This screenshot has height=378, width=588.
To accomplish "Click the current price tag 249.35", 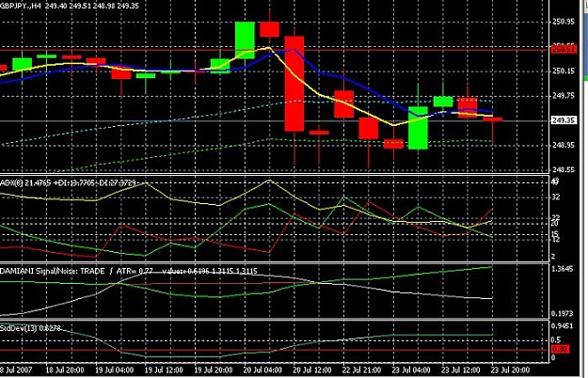I will pyautogui.click(x=564, y=120).
